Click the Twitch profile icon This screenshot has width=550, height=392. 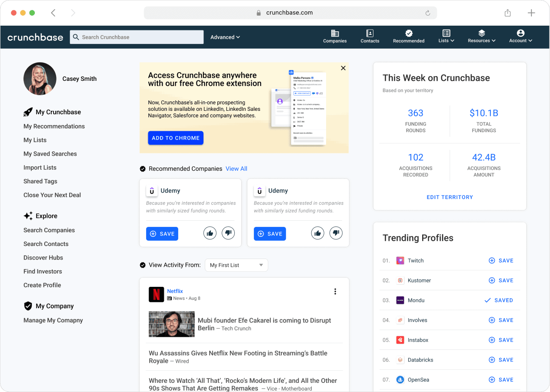(400, 261)
